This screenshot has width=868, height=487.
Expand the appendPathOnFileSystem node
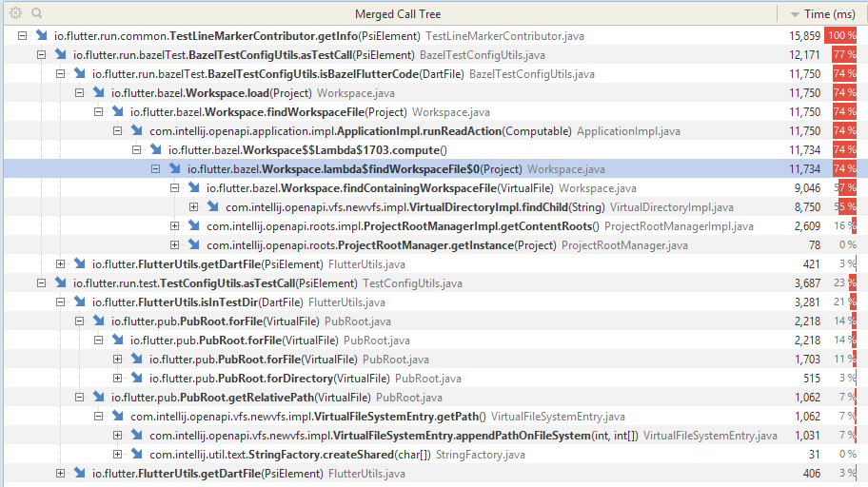click(117, 436)
